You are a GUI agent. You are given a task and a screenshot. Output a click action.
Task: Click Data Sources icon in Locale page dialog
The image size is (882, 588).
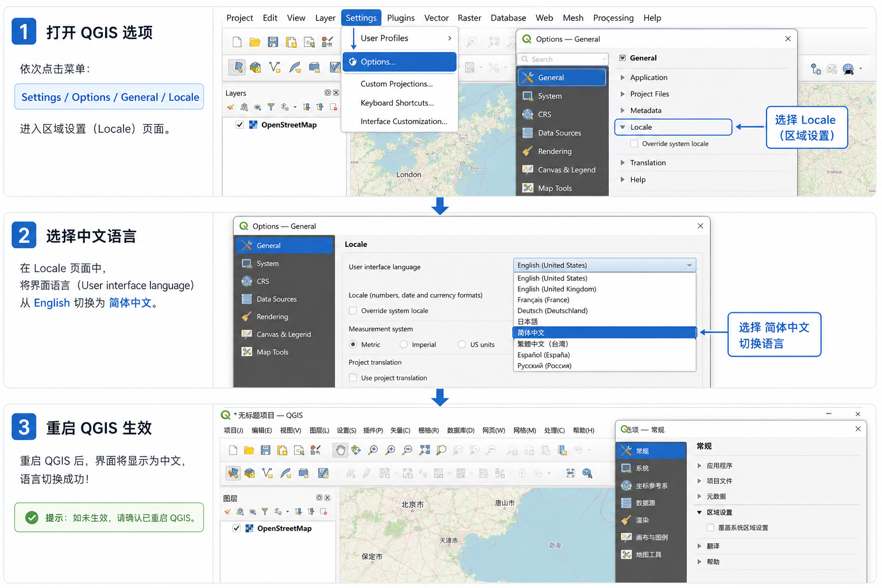(247, 299)
